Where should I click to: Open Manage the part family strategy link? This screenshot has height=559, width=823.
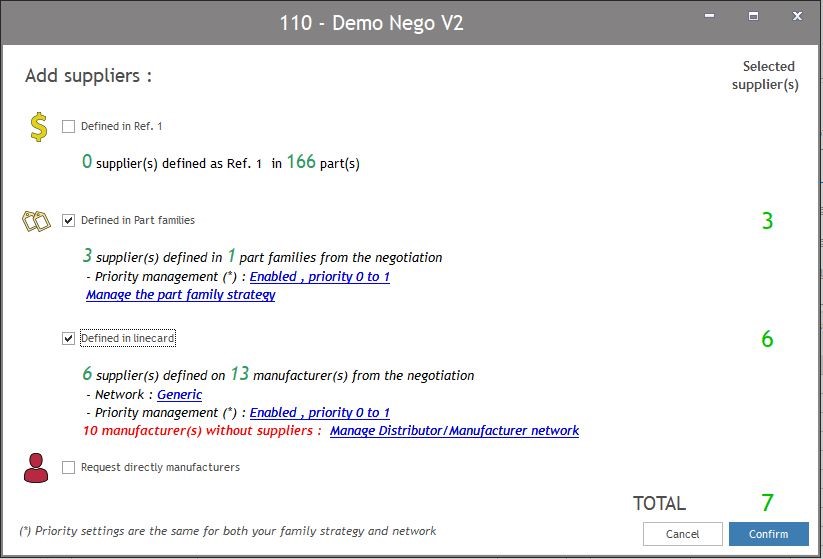[x=180, y=295]
